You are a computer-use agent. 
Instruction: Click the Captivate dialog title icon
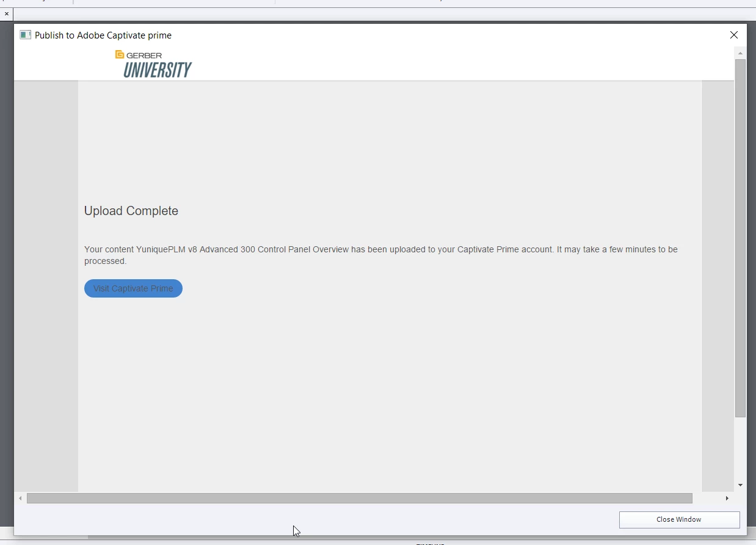click(25, 35)
